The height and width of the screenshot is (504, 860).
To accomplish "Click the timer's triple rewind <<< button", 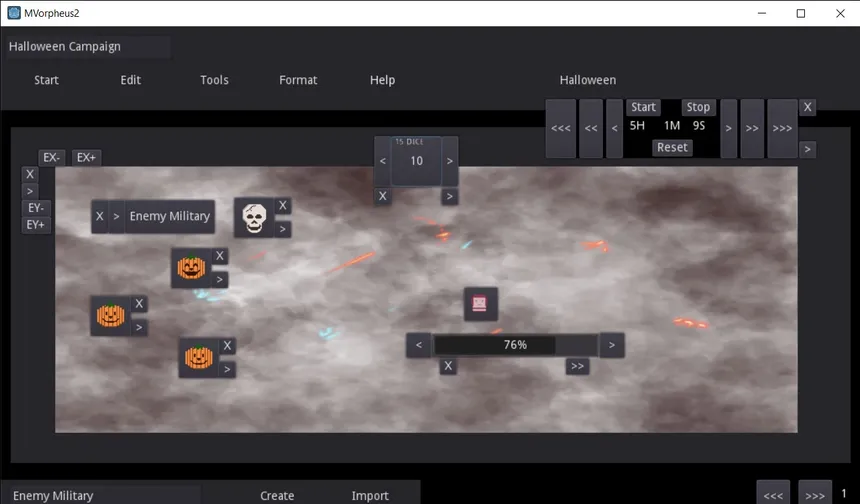I will (x=561, y=128).
